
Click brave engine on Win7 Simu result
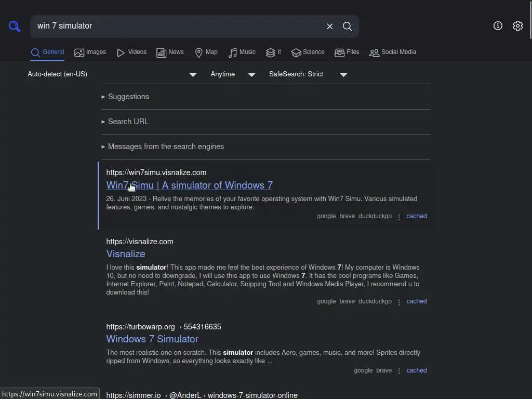coord(347,216)
